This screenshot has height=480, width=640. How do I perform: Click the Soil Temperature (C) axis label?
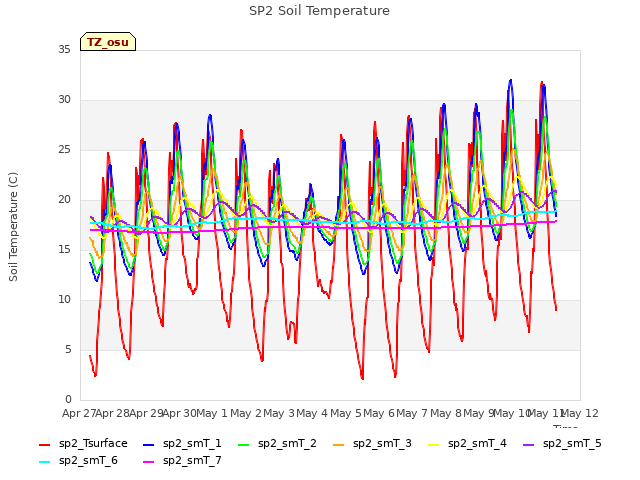pyautogui.click(x=13, y=227)
